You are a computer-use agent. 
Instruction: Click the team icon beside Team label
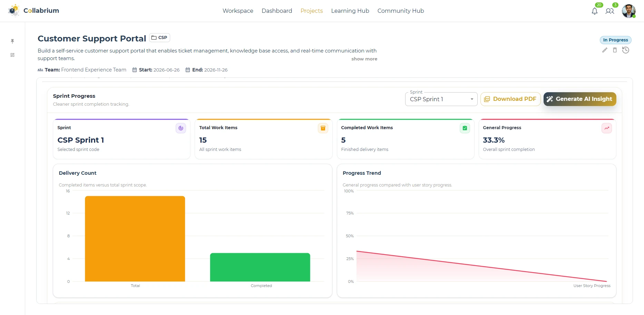(40, 70)
